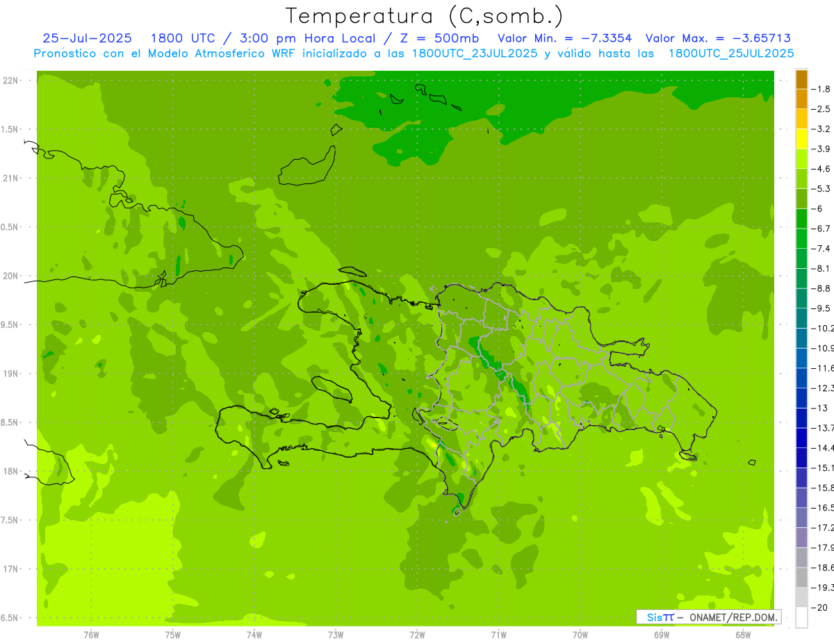Select the "Valor Max. = -3.65713" value

coord(718,38)
